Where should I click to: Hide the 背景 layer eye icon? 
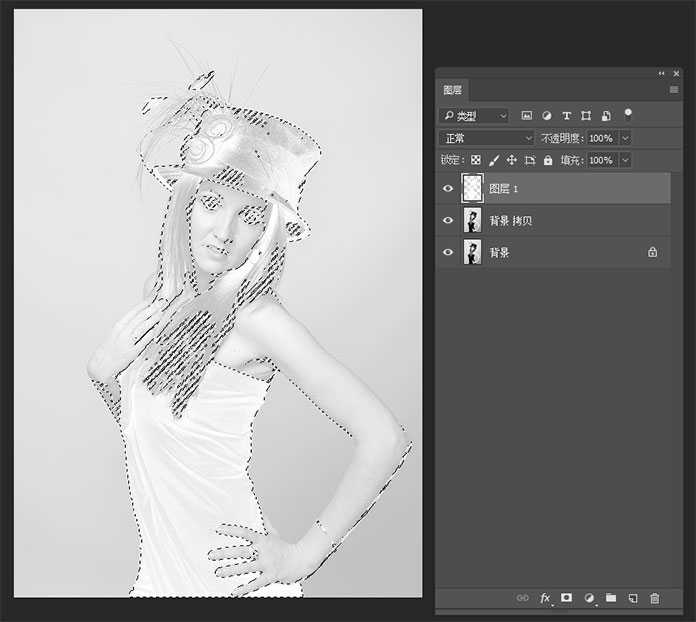click(x=448, y=252)
